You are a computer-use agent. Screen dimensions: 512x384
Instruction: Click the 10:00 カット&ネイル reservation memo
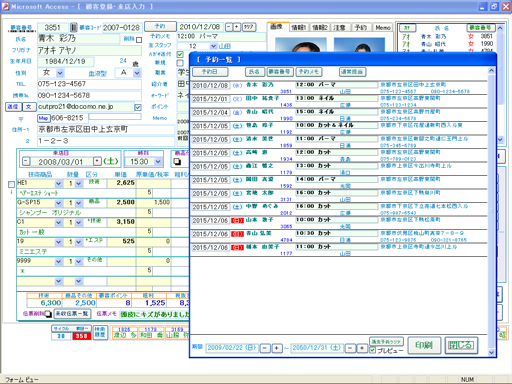337,125
